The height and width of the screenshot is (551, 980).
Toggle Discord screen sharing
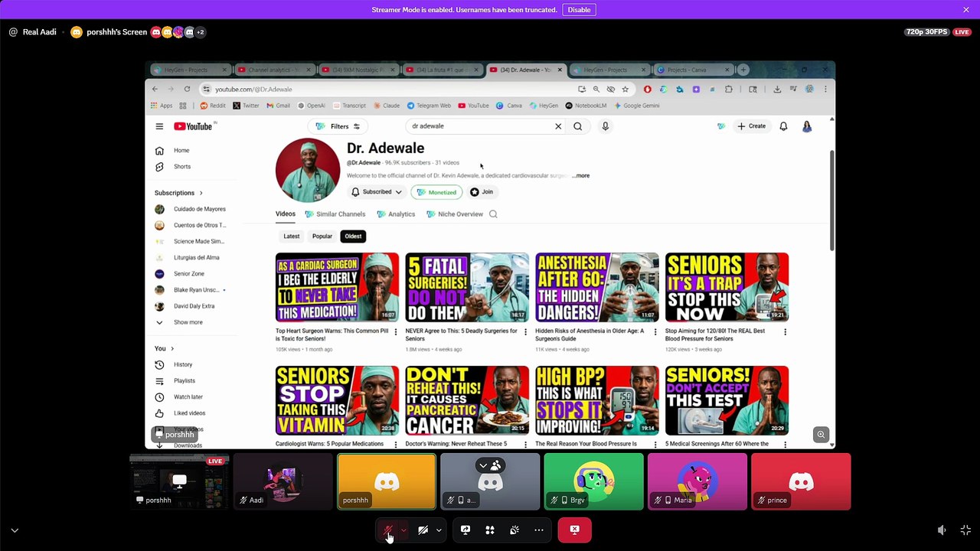(465, 530)
